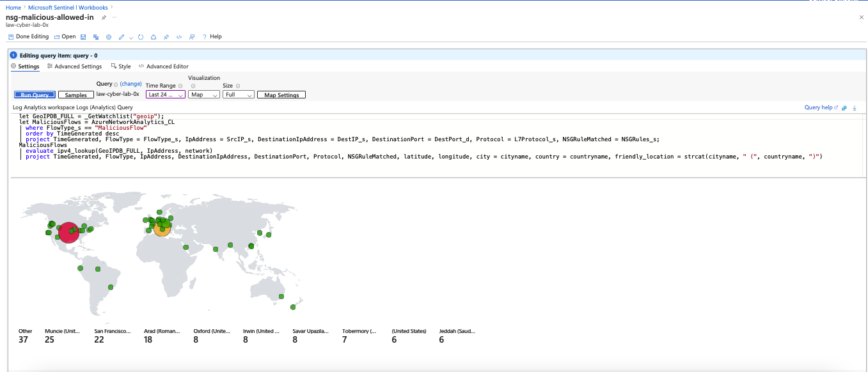Screen dimensions: 868x372
Task: Click the Save floppy disk icon
Action: click(x=83, y=37)
